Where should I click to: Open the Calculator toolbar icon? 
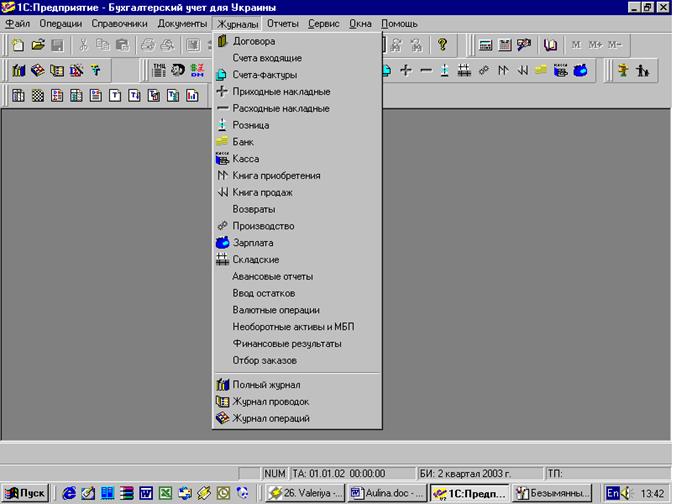pos(485,45)
